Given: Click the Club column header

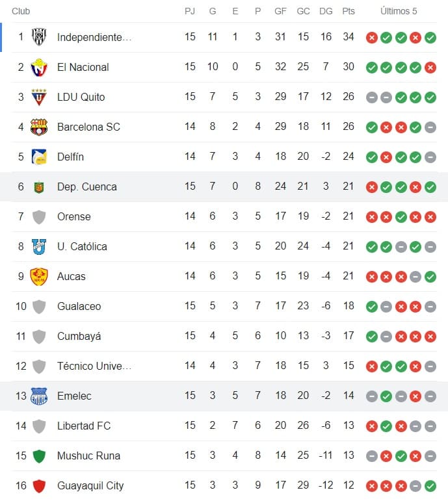Looking at the screenshot, I should point(21,11).
